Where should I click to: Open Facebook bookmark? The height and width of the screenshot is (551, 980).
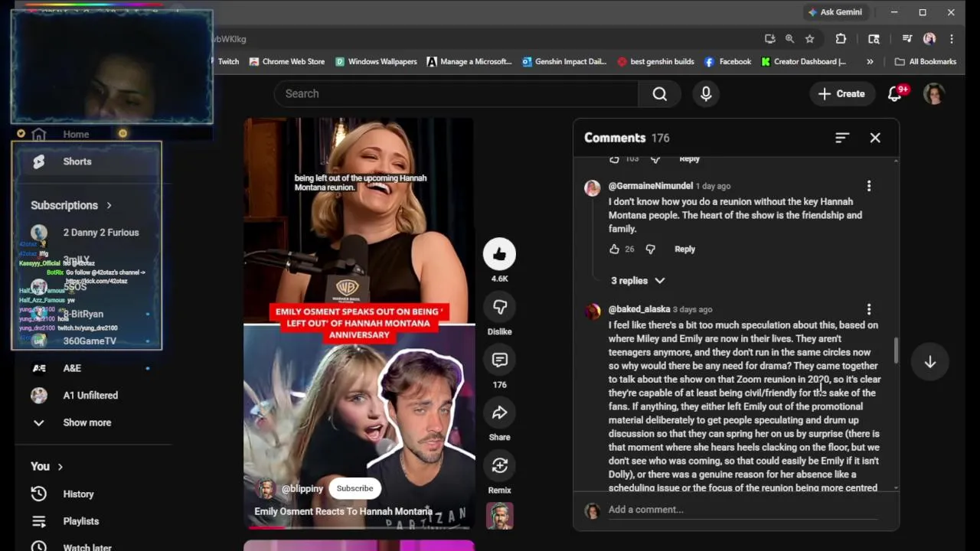728,61
